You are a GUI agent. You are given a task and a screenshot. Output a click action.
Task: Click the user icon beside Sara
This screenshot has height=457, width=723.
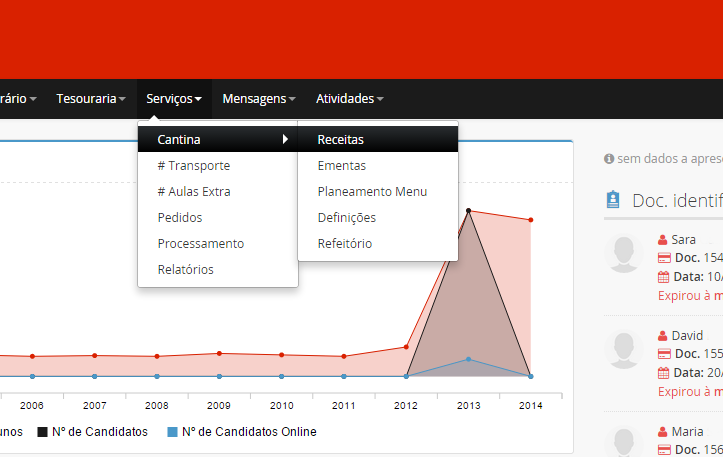(662, 240)
